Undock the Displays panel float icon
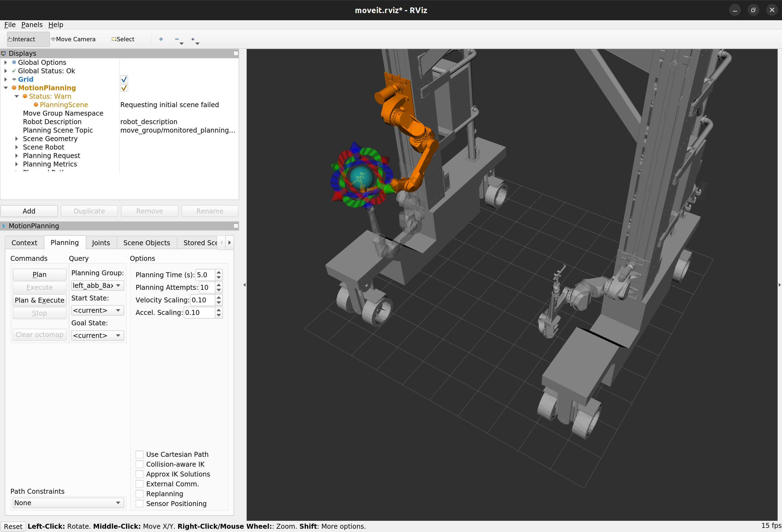The width and height of the screenshot is (782, 532). tap(236, 54)
